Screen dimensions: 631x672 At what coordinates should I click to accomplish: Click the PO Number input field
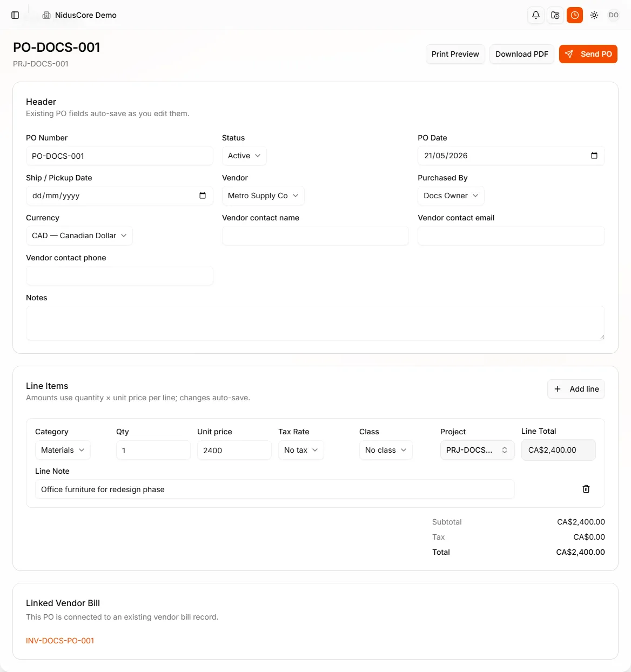[119, 156]
